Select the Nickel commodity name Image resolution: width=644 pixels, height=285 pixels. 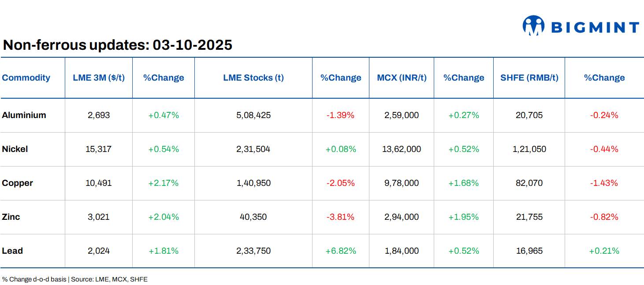[15, 149]
